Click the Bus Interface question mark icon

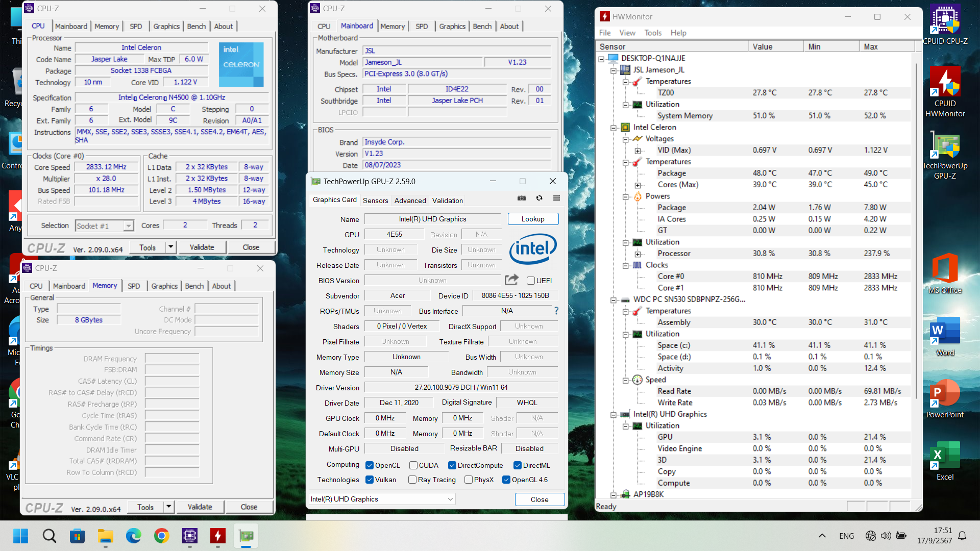point(556,311)
